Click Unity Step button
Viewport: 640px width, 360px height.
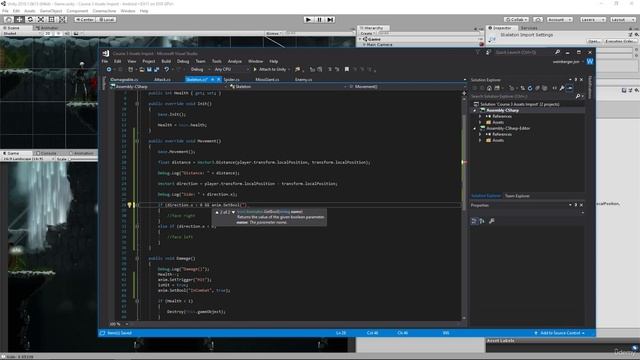pos(331,20)
